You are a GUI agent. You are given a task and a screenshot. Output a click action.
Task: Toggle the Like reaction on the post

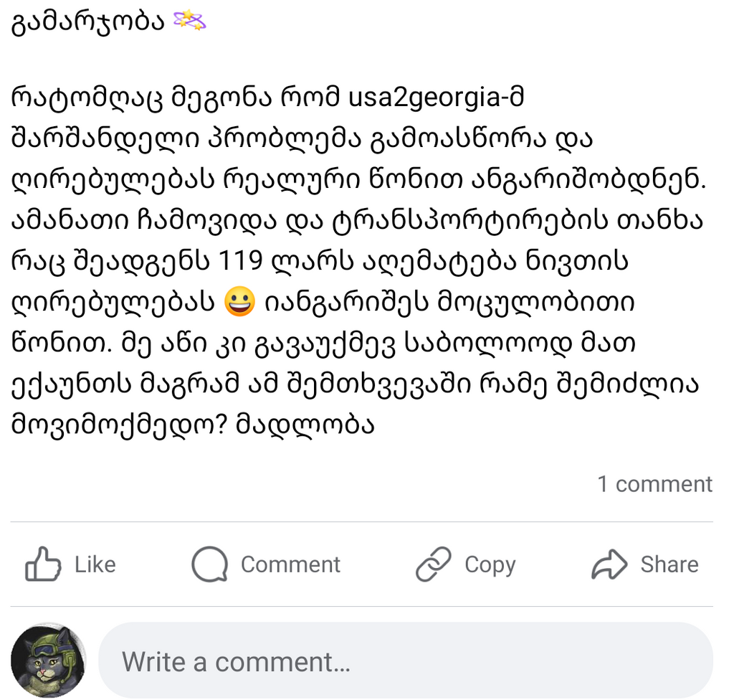pos(72,564)
